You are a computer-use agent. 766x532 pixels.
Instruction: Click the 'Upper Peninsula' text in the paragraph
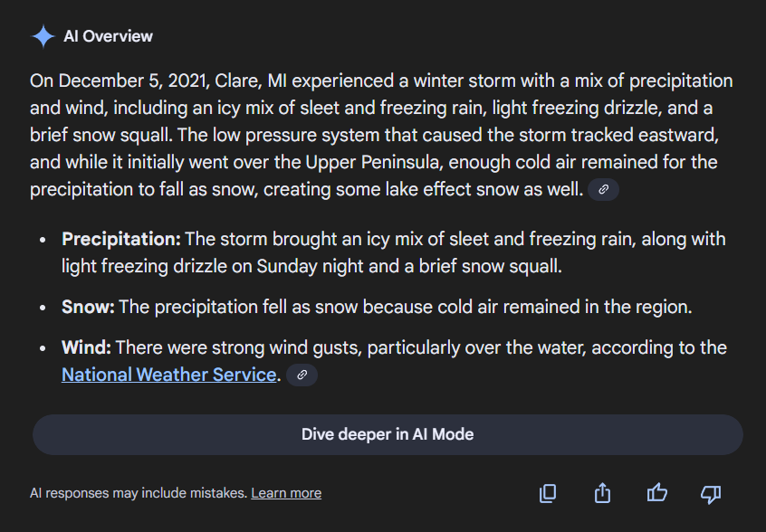coord(381,163)
